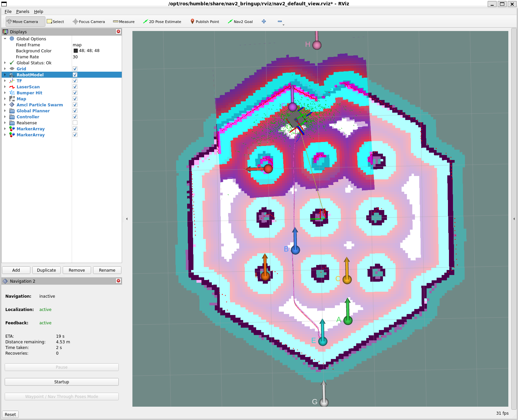The height and width of the screenshot is (420, 518).
Task: Collapse the Global Options section
Action: tap(5, 39)
